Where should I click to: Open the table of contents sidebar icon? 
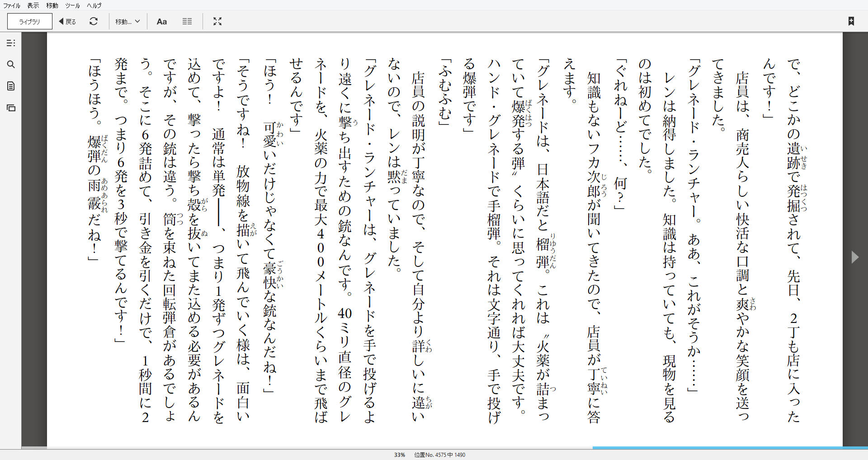[x=11, y=43]
